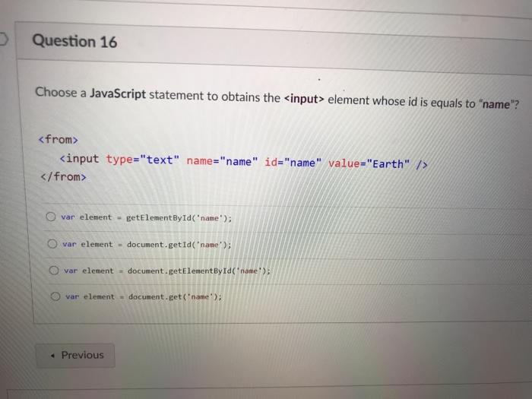Select the plain getElementById('name') radio option

(x=51, y=217)
